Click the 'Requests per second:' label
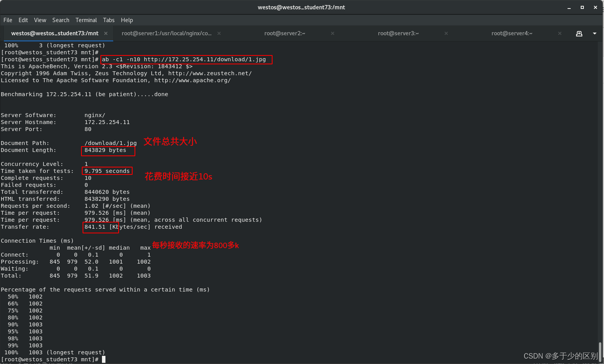Image resolution: width=604 pixels, height=364 pixels. [x=36, y=206]
